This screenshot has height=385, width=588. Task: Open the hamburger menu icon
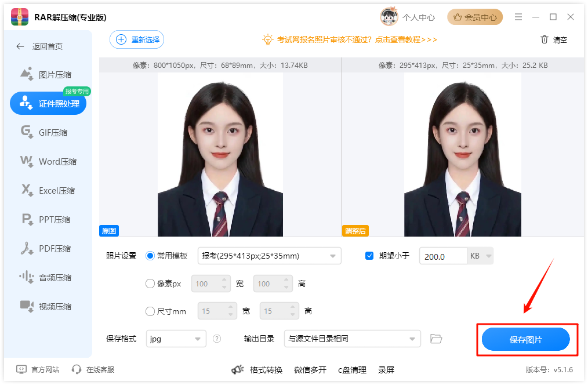pyautogui.click(x=518, y=17)
